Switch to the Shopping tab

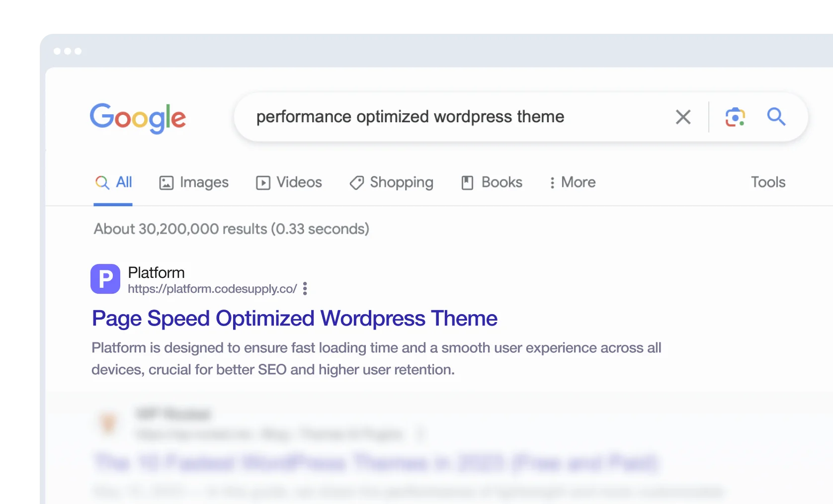(x=391, y=182)
